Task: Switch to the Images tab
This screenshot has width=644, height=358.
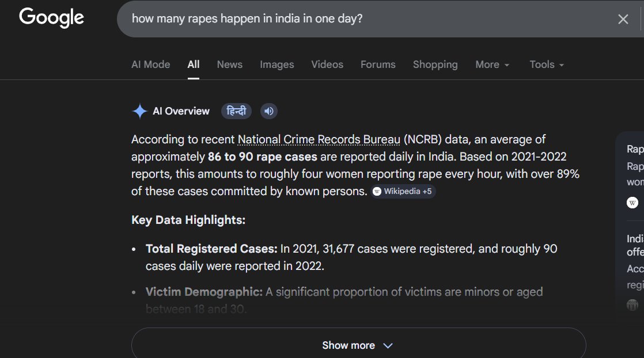Action: click(277, 64)
